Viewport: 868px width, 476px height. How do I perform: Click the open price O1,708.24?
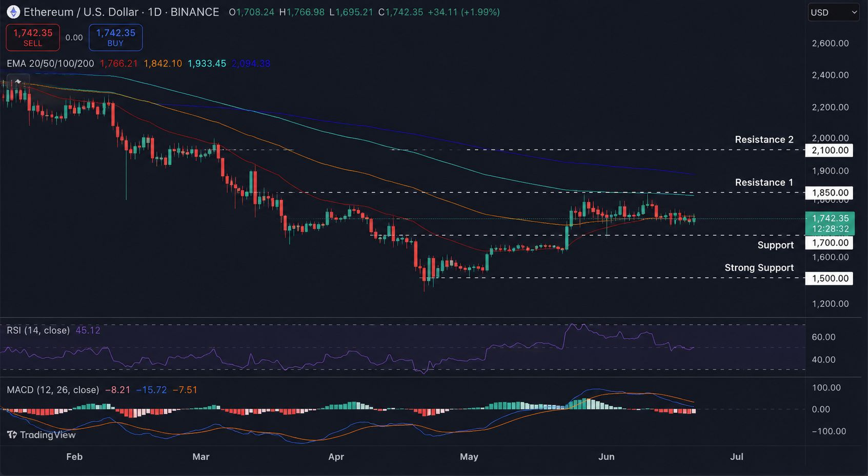[x=252, y=12]
